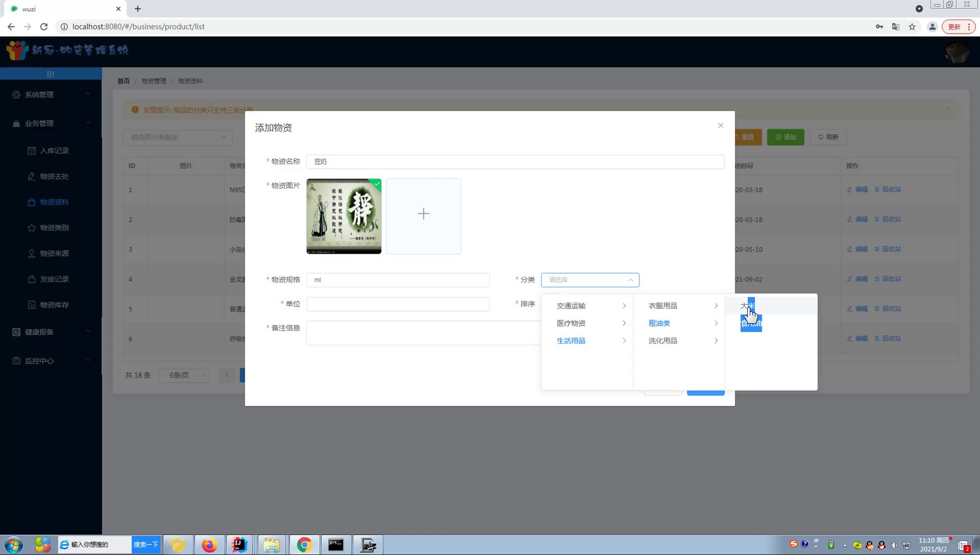Bookmark page with star icon

click(912, 27)
